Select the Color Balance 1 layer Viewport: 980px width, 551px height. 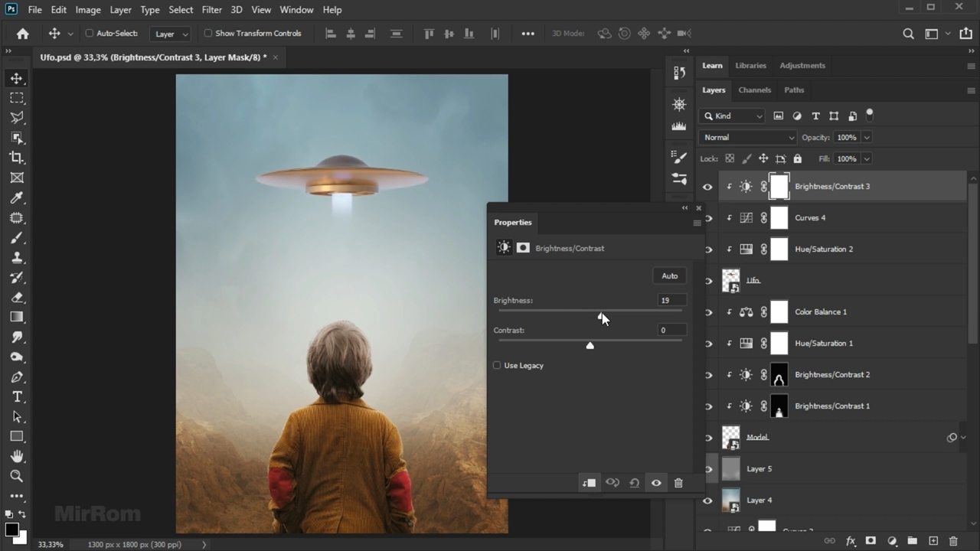pyautogui.click(x=821, y=312)
